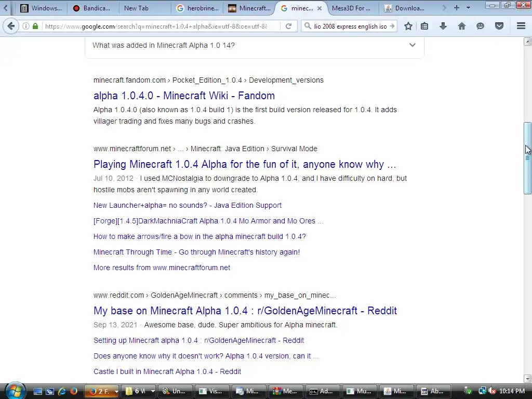Open the Downloads arrow panel
The image size is (532, 399).
point(443,26)
